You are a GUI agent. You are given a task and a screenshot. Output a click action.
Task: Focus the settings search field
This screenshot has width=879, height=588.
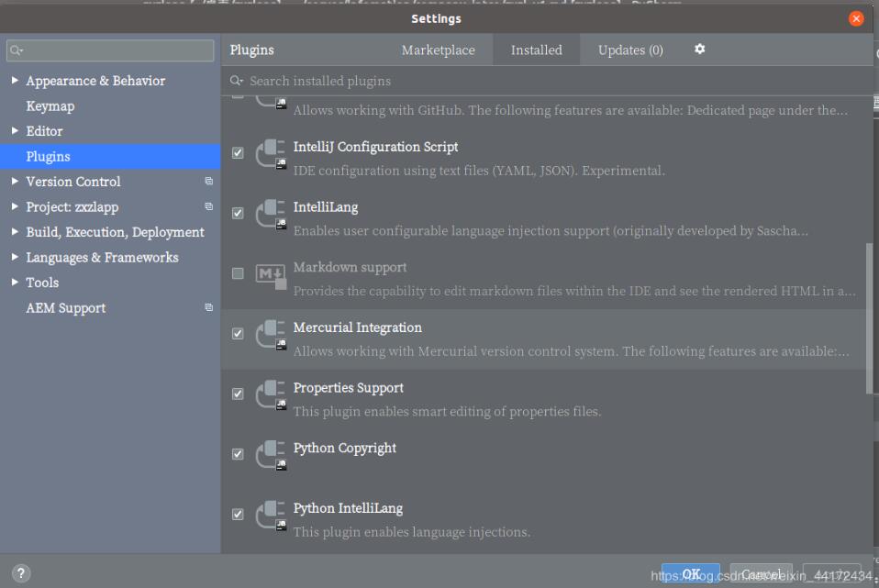(x=110, y=50)
